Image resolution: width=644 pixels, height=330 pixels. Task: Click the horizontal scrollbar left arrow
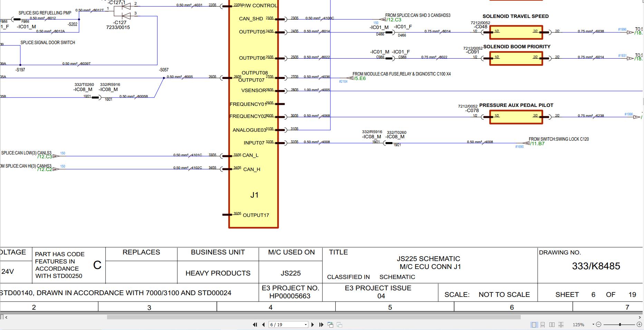coord(6,317)
